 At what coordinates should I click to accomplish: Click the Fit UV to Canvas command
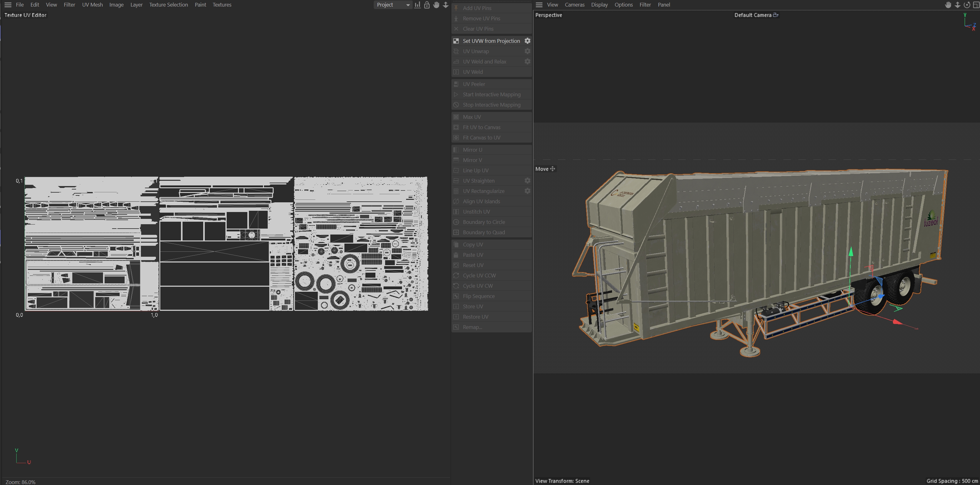coord(481,127)
